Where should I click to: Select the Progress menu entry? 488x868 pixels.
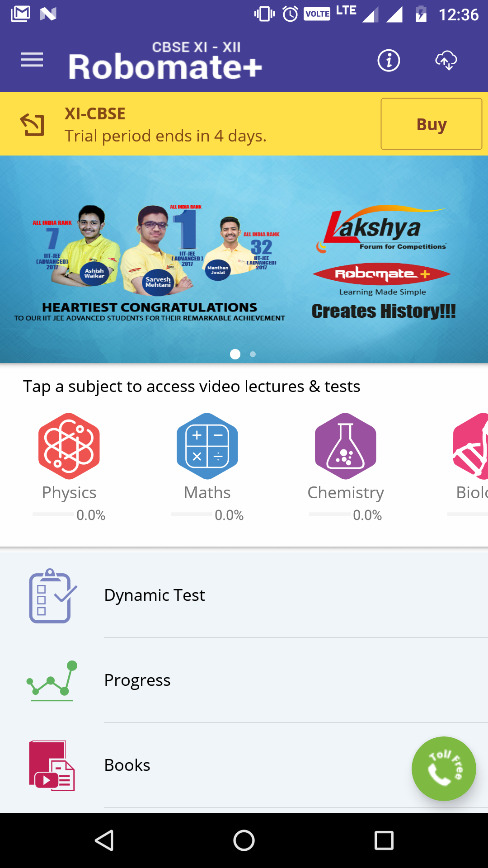[244, 680]
